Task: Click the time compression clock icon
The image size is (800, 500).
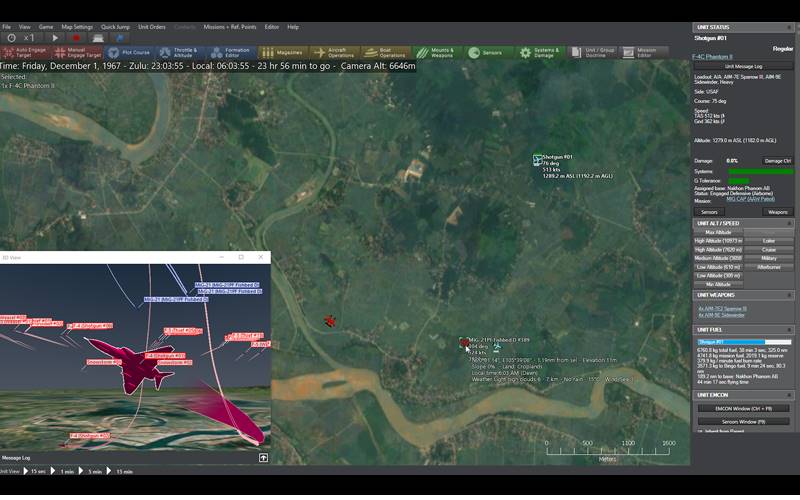Action: [x=11, y=38]
